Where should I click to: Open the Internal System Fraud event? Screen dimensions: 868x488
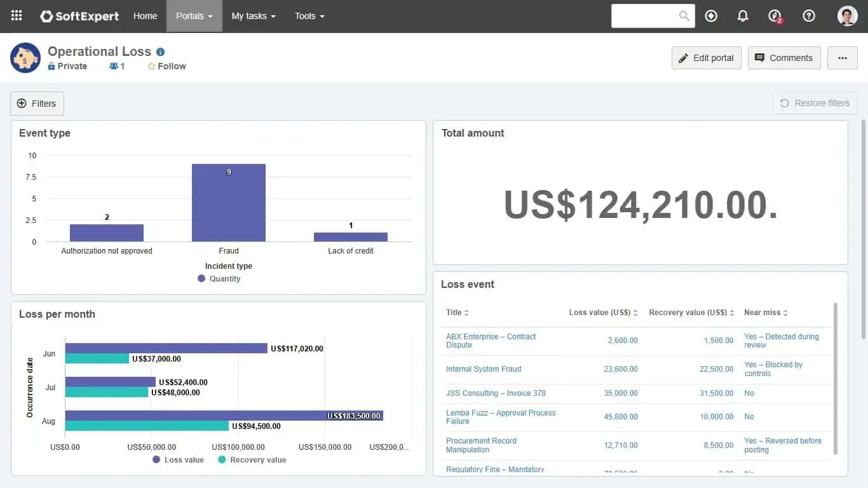point(484,369)
